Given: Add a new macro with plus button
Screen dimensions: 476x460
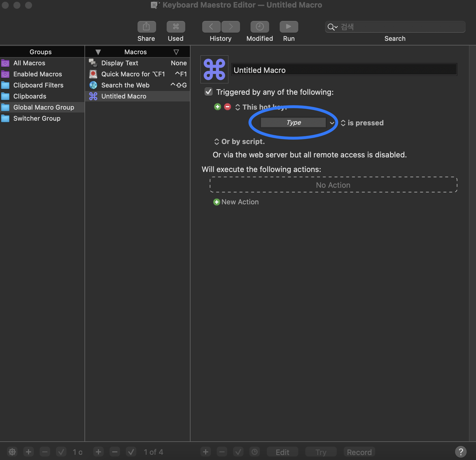Looking at the screenshot, I should tap(98, 452).
